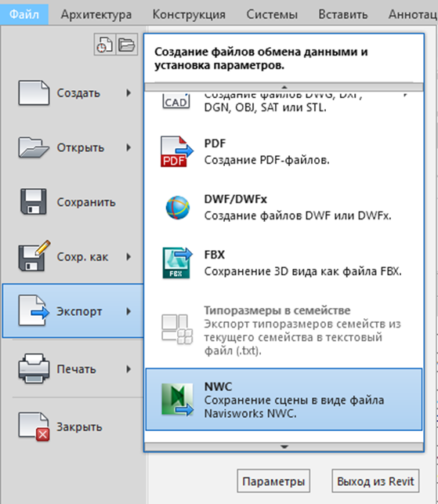Image resolution: width=438 pixels, height=504 pixels.
Task: Switch to the Конструкция ribbon tab
Action: tap(189, 14)
